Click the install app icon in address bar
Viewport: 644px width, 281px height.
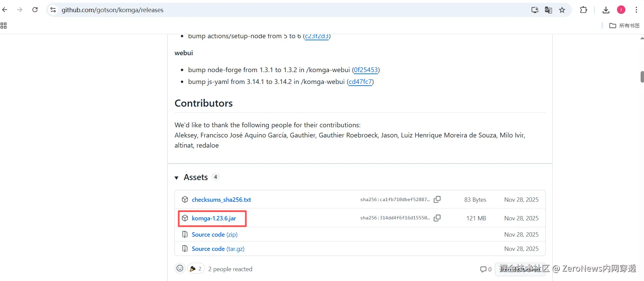click(x=535, y=10)
